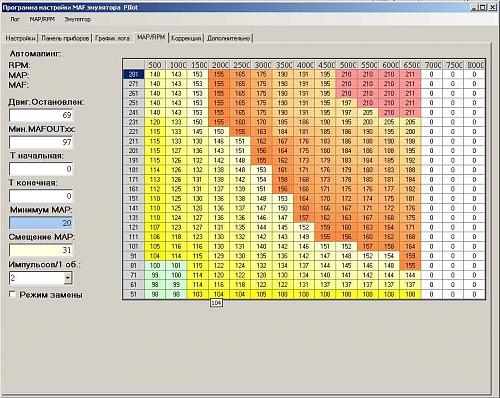Expand the Импульсов/1 об. dropdown arrow
The height and width of the screenshot is (398, 500).
68,278
